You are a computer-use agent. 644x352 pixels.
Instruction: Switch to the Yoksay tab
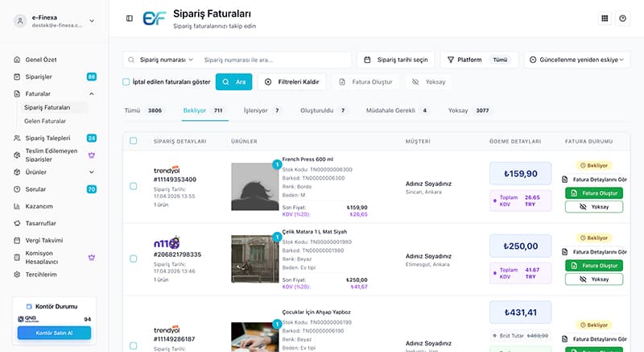click(x=469, y=110)
